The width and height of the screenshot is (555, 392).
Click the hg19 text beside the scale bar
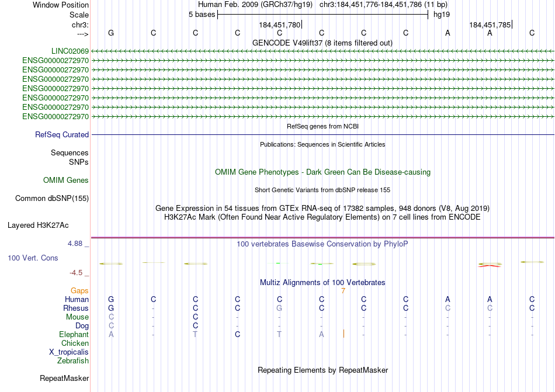[442, 15]
